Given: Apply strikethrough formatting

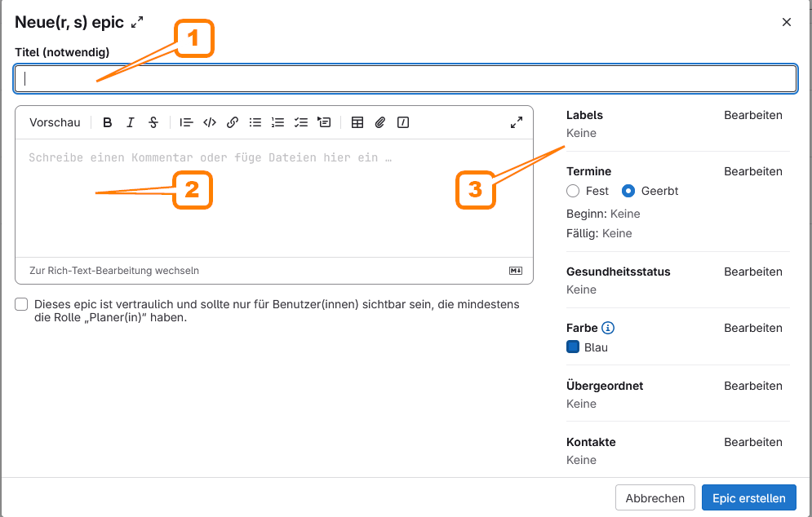Looking at the screenshot, I should click(153, 122).
